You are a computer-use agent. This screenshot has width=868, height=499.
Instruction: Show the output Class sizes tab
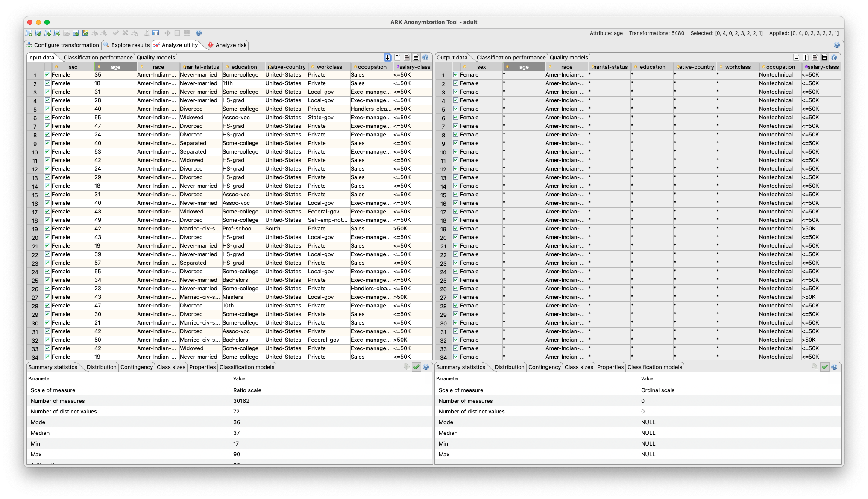(x=579, y=367)
